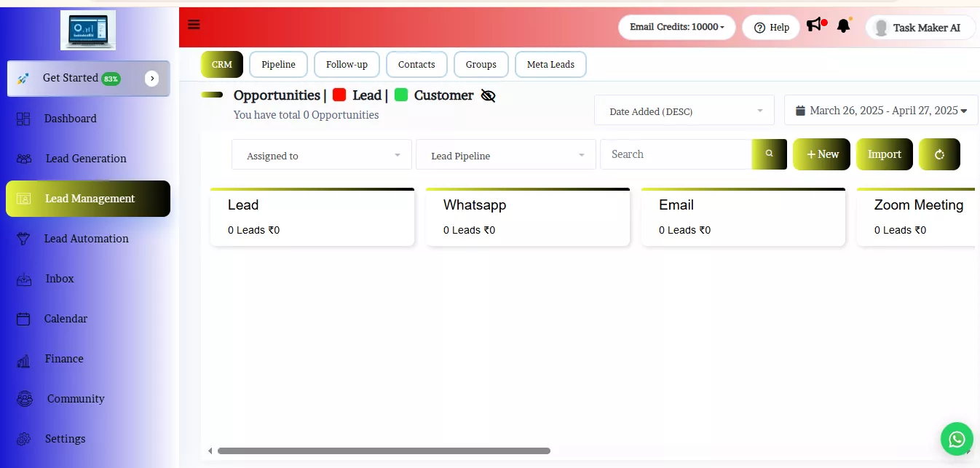Click the Lead Management sidebar icon
980x468 pixels.
24,199
